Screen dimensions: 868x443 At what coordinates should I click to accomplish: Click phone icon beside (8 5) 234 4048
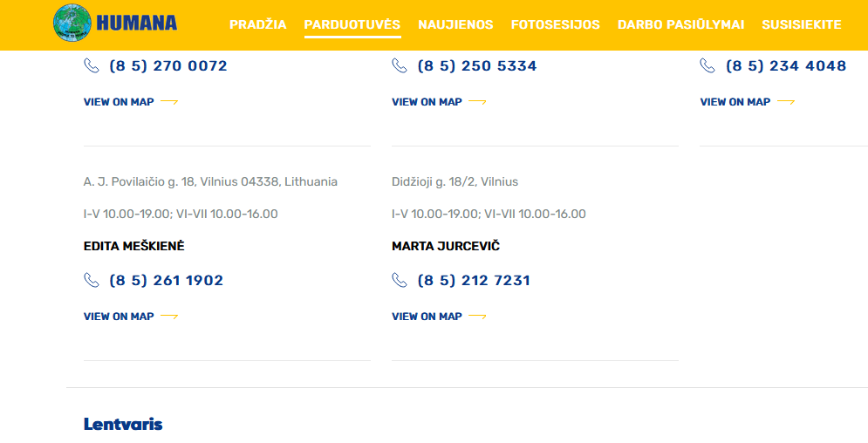(x=707, y=65)
